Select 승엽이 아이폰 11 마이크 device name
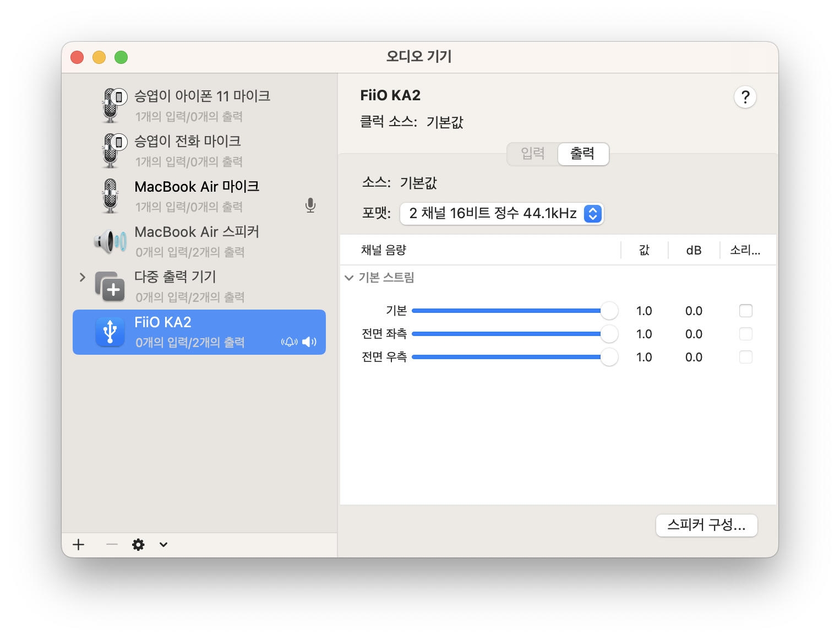Image resolution: width=840 pixels, height=639 pixels. click(x=203, y=96)
